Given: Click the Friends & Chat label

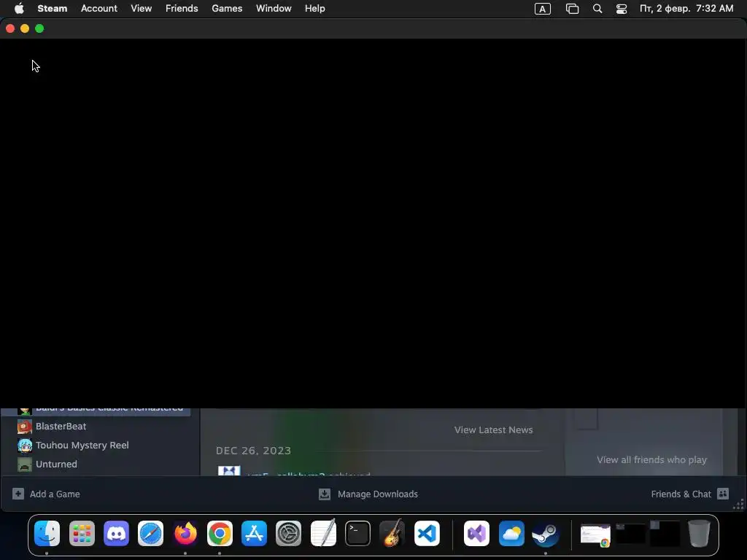Looking at the screenshot, I should coord(681,494).
